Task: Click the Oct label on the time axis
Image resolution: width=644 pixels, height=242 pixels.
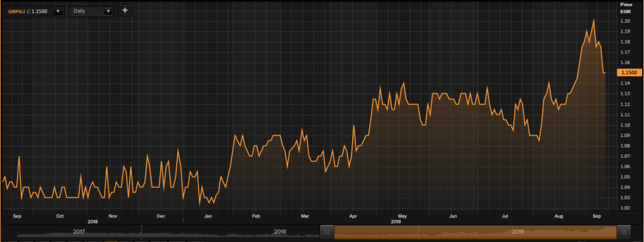Action: pyautogui.click(x=60, y=216)
